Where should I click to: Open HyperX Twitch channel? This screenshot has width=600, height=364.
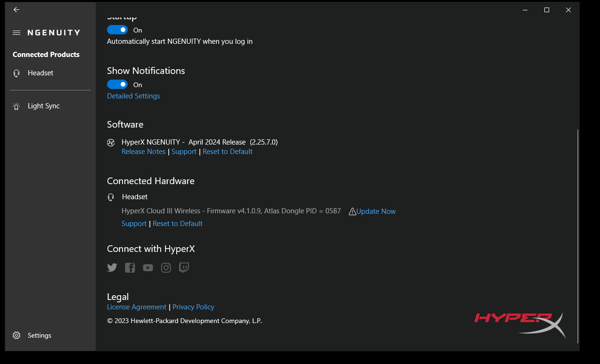pos(184,267)
